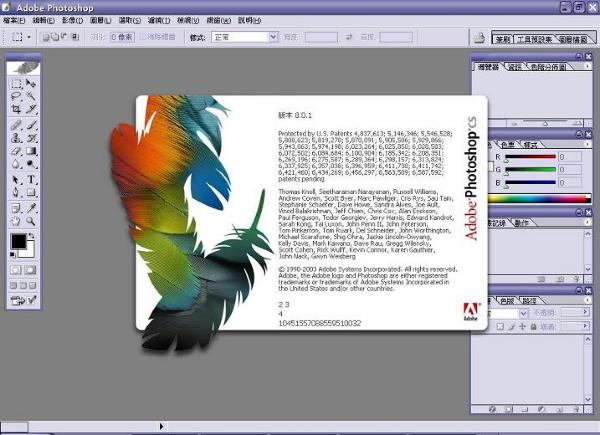Select the Crop tool
Screen dimensions: 600x435
pyautogui.click(x=16, y=109)
